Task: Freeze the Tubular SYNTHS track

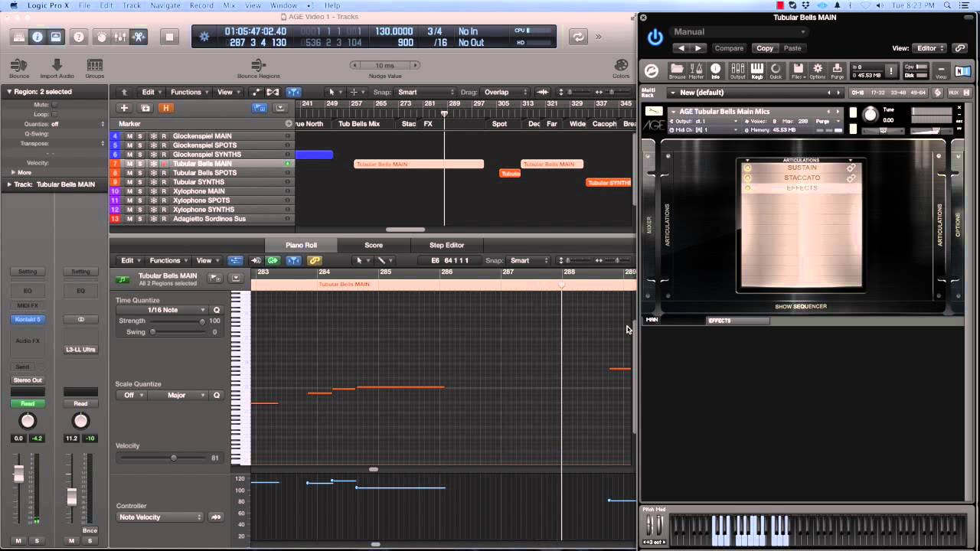Action: point(153,182)
